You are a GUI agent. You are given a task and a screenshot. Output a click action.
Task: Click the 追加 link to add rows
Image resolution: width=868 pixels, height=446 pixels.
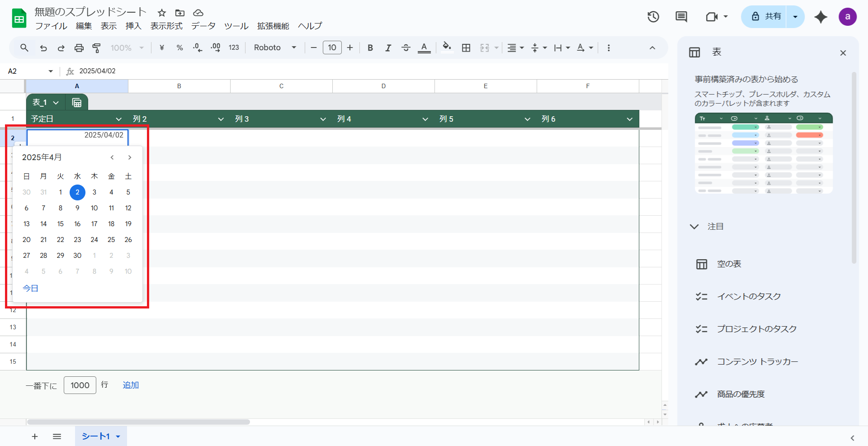click(x=131, y=385)
